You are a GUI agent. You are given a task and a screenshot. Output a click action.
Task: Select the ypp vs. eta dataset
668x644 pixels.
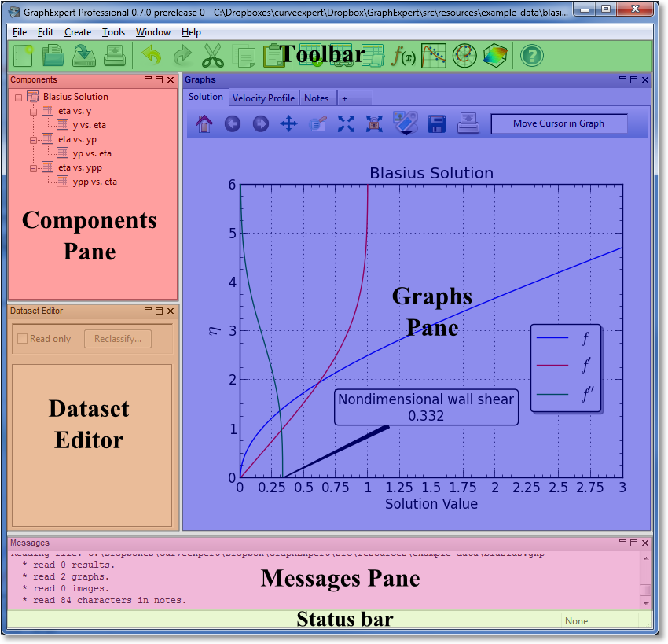(94, 182)
